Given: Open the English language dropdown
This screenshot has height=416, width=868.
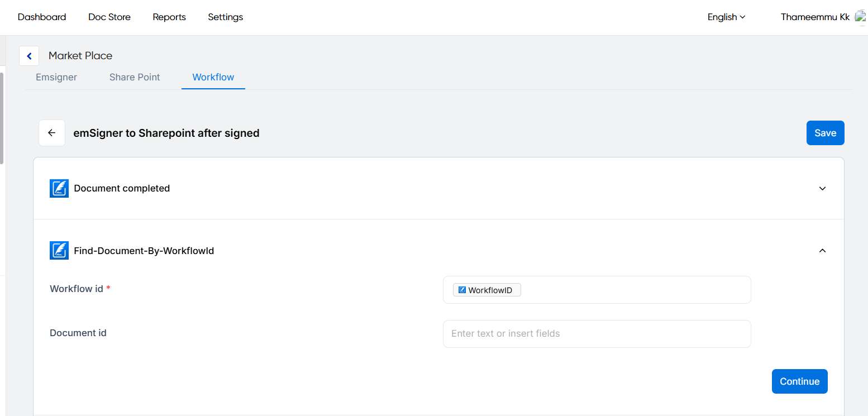Looking at the screenshot, I should (726, 17).
